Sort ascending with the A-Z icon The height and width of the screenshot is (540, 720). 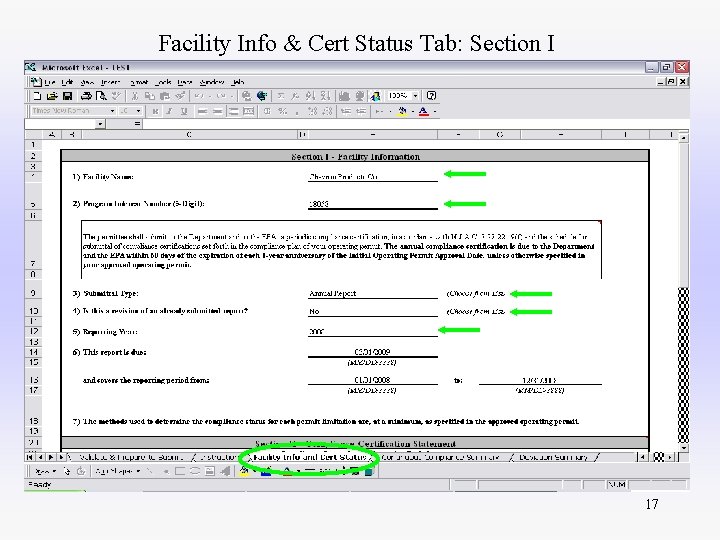(310, 96)
